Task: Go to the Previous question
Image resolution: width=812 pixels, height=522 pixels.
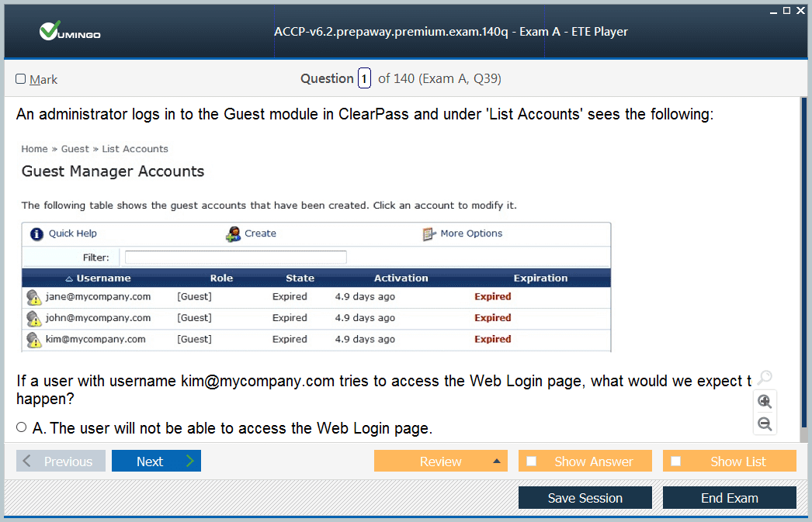Action: tap(61, 461)
